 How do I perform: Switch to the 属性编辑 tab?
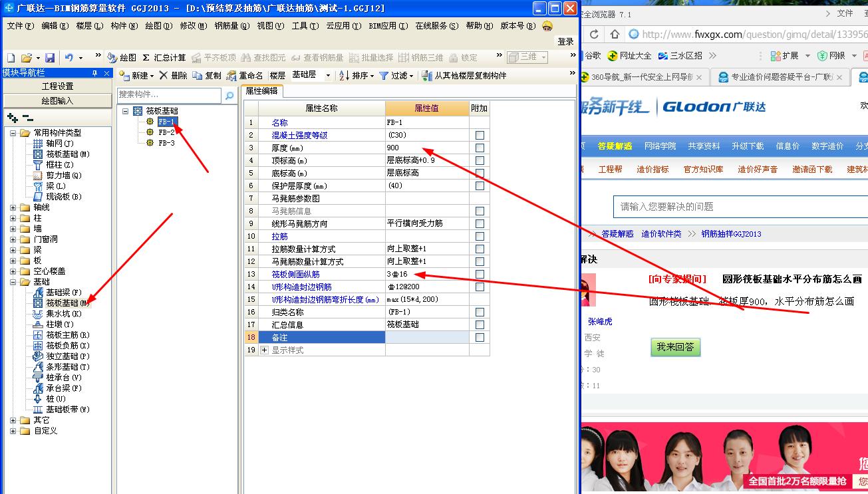pos(261,90)
